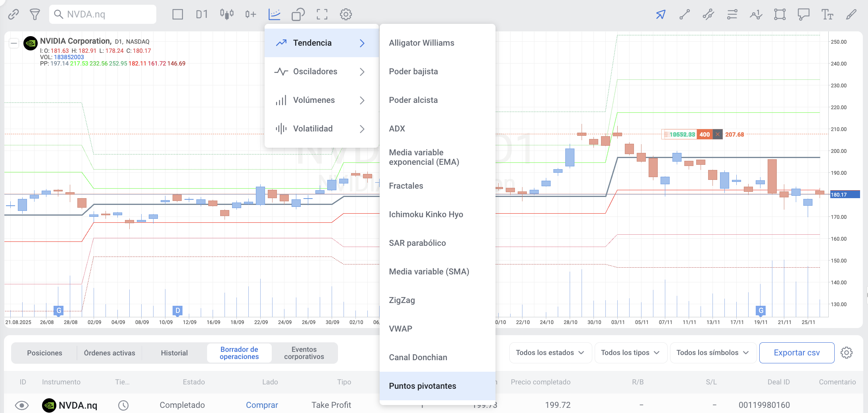The height and width of the screenshot is (413, 868).
Task: Switch to Órdenes activas tab
Action: [109, 353]
